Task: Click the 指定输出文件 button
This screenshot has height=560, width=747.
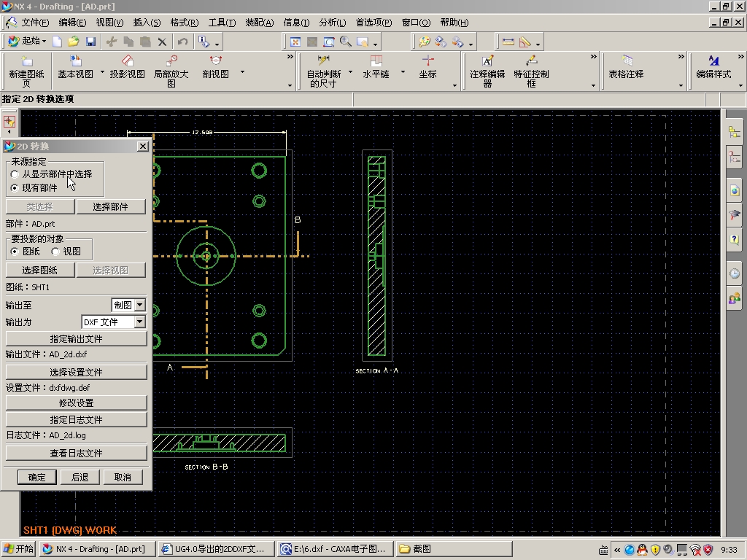Action: pyautogui.click(x=76, y=339)
